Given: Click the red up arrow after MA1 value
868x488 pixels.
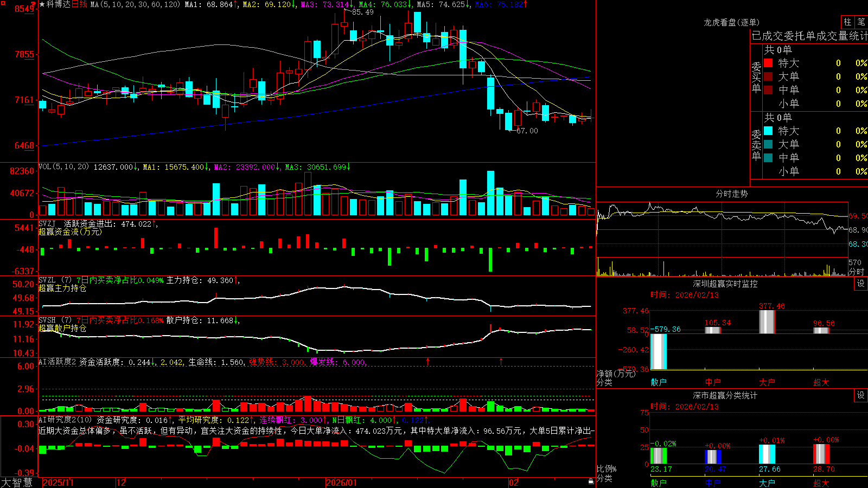Looking at the screenshot, I should pyautogui.click(x=235, y=4).
